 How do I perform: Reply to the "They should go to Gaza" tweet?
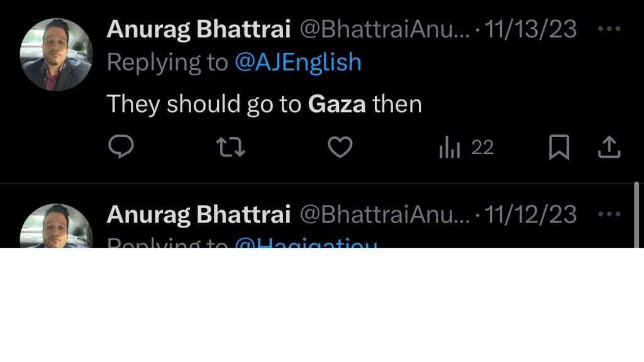pyautogui.click(x=121, y=147)
